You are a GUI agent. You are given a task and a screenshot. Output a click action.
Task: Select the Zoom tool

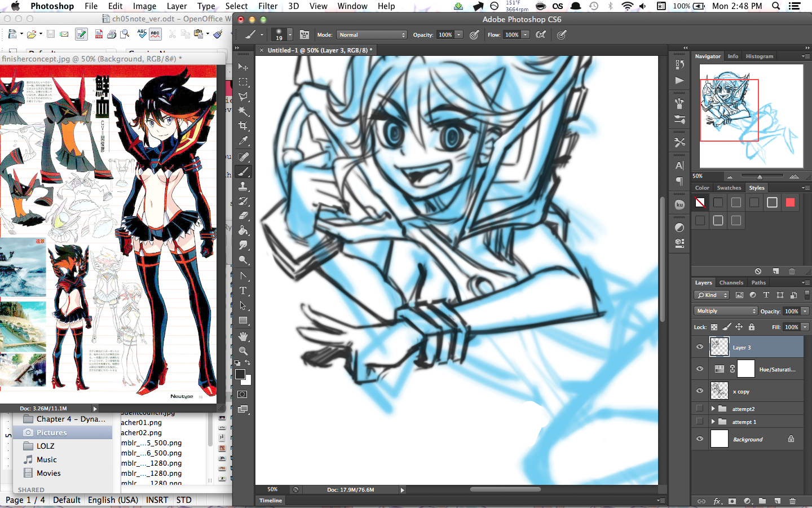click(243, 351)
